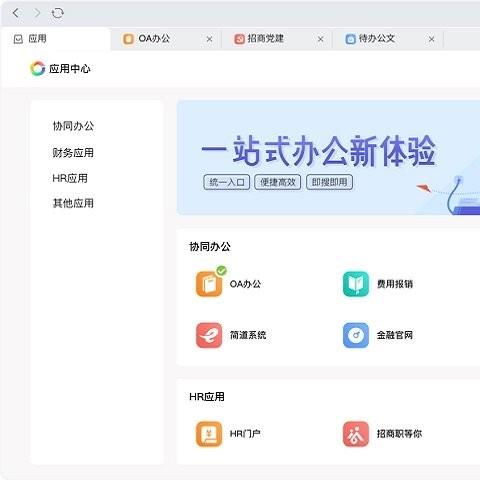Click the red 招商党建 tab icon
This screenshot has height=480, width=480.
239,39
